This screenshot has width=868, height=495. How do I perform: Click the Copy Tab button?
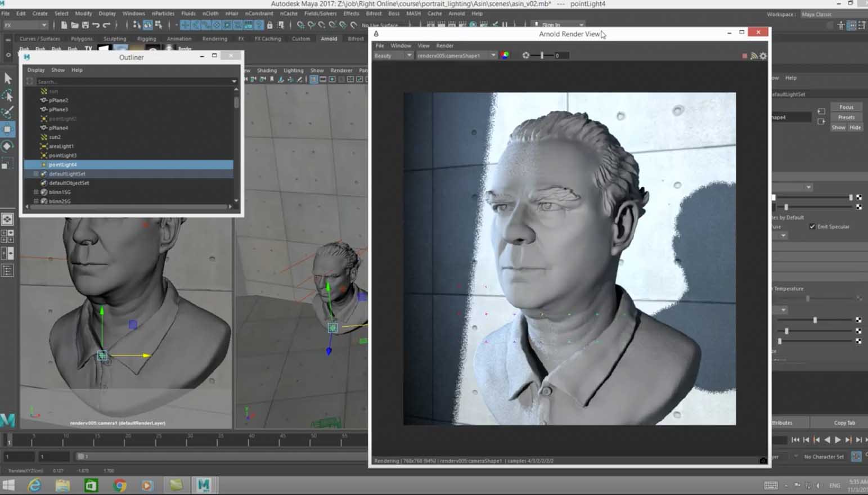(844, 422)
